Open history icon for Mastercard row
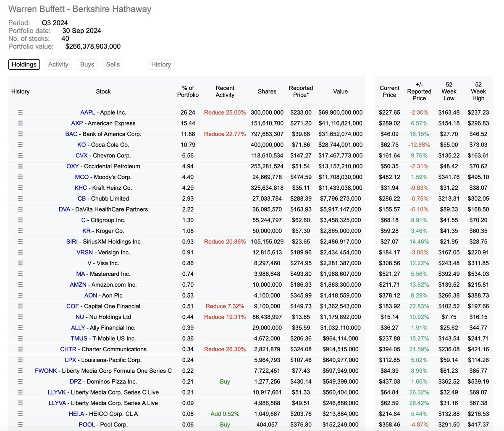This screenshot has width=504, height=431. [20, 274]
